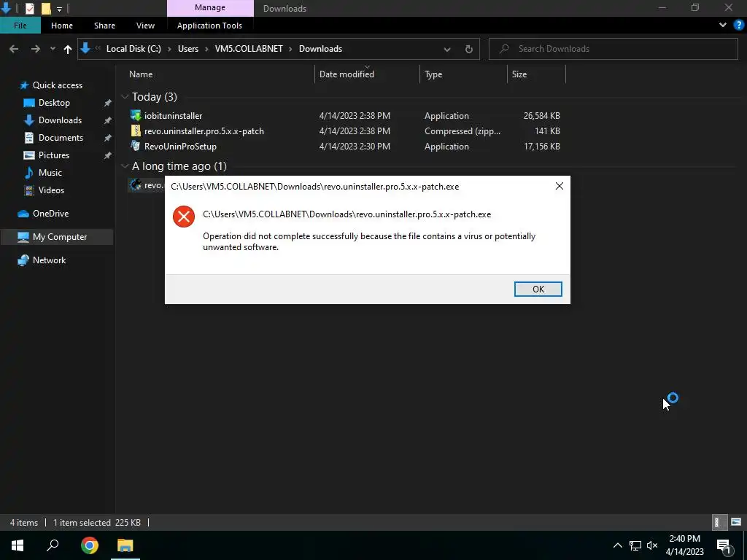Click Users in the address path
747x560 pixels.
click(x=188, y=49)
